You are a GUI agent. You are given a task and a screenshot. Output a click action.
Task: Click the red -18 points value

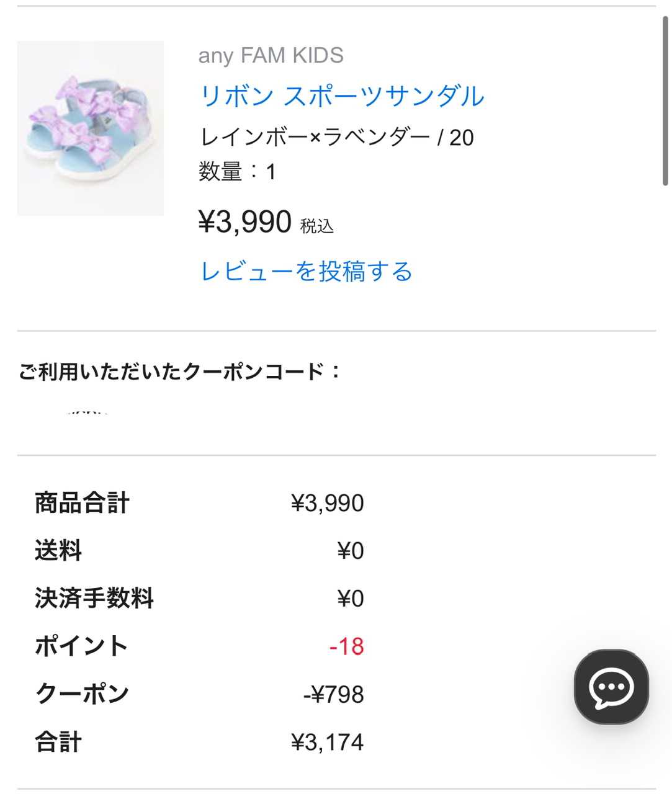pos(346,646)
